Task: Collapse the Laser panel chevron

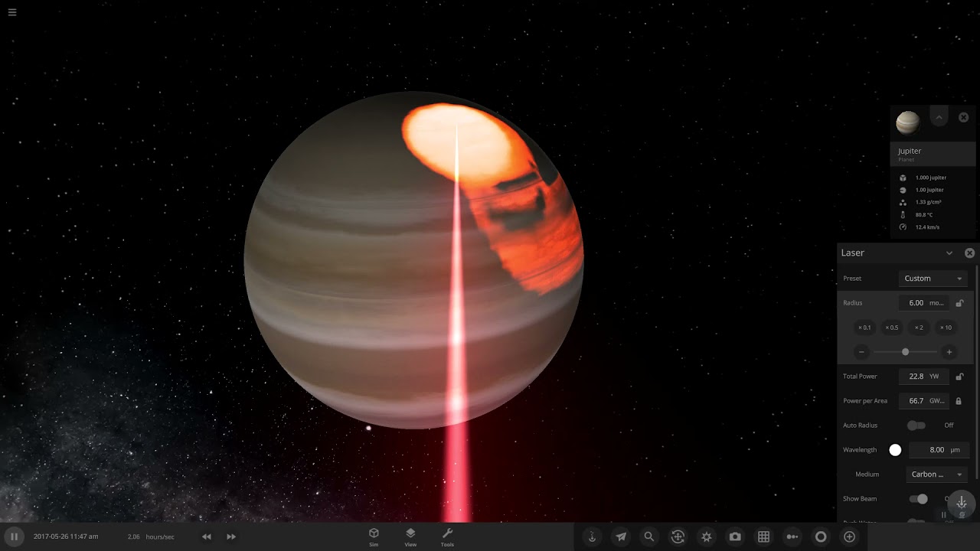Action: click(949, 253)
